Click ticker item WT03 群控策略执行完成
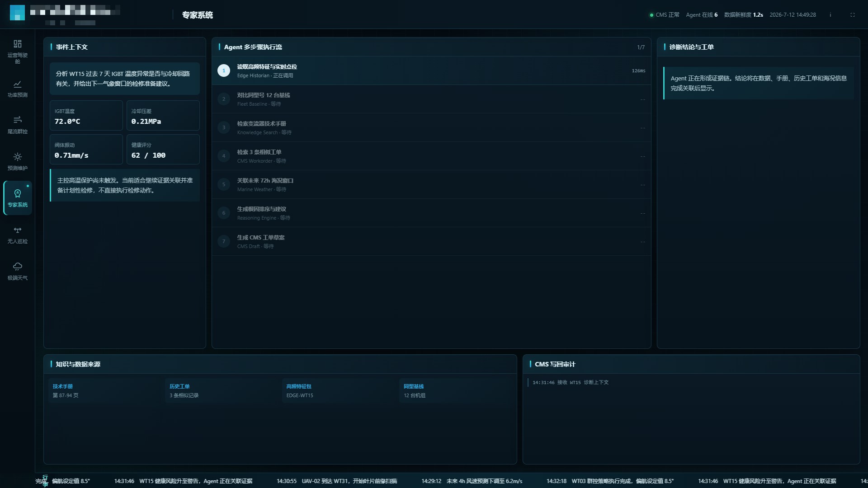868x488 pixels. click(610, 481)
